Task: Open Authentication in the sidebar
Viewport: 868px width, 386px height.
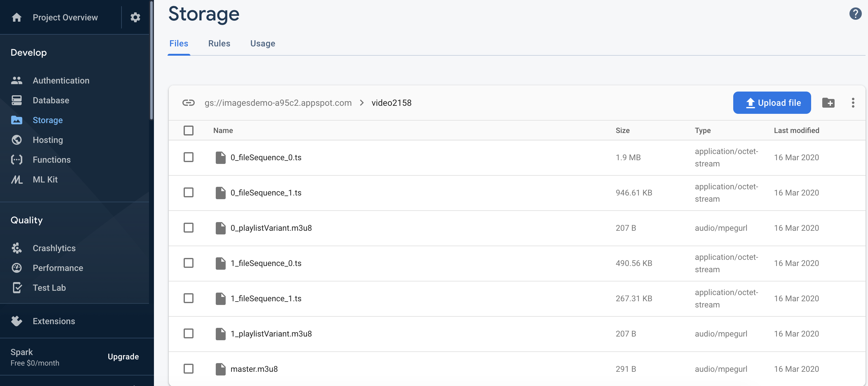Action: coord(61,80)
